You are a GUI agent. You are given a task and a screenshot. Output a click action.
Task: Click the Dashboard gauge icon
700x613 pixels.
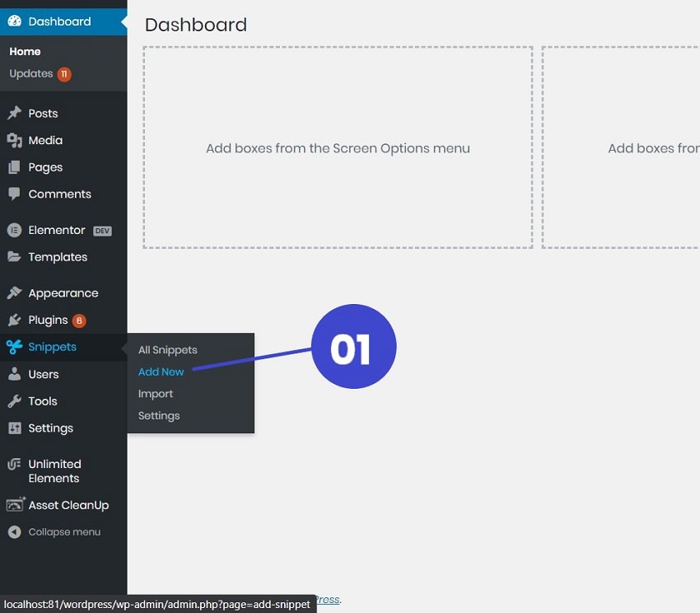[x=14, y=21]
